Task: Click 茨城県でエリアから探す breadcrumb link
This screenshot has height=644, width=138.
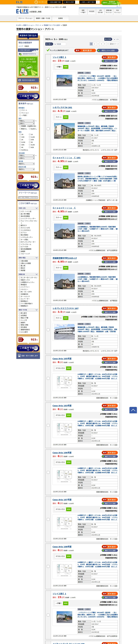Action: [x=52, y=25]
